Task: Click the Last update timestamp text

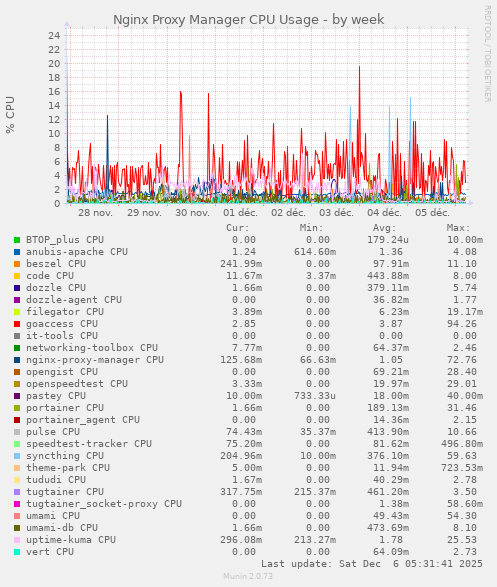Action: 372,564
